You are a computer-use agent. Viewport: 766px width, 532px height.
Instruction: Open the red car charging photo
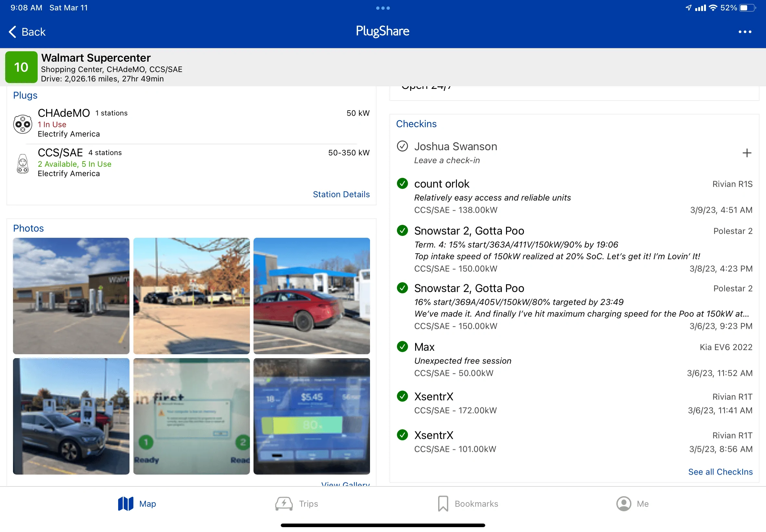tap(312, 296)
